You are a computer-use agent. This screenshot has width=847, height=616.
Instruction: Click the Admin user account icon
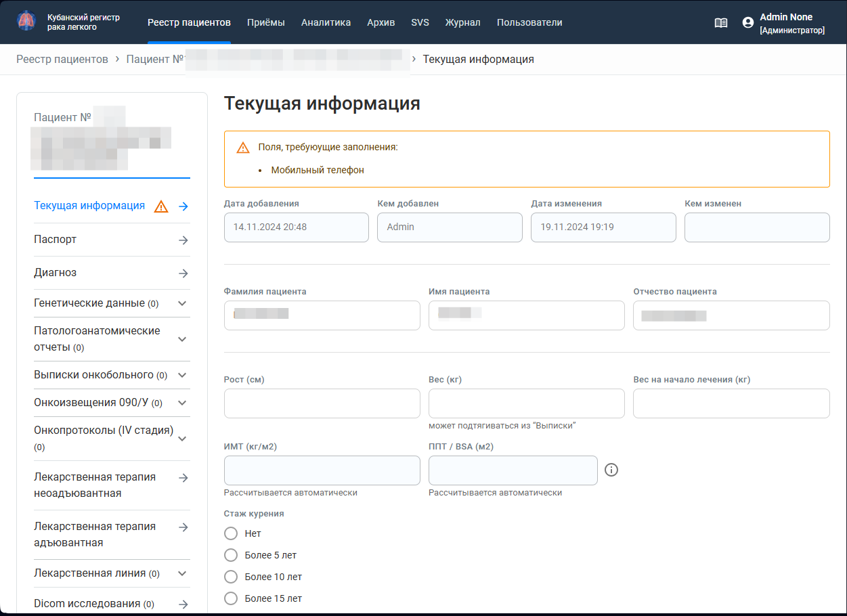tap(748, 22)
